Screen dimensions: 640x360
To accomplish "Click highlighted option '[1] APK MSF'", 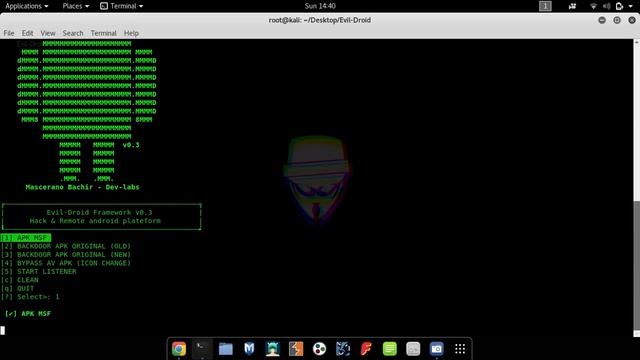I will 26,238.
